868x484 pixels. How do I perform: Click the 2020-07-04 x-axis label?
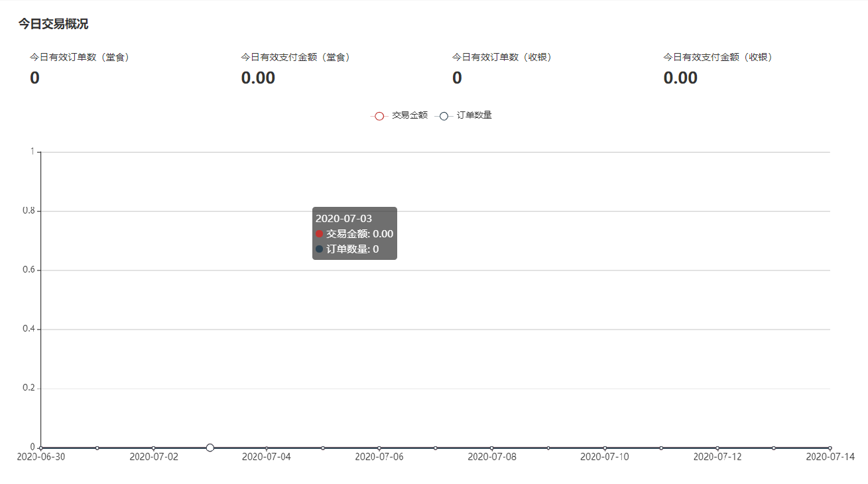click(267, 457)
